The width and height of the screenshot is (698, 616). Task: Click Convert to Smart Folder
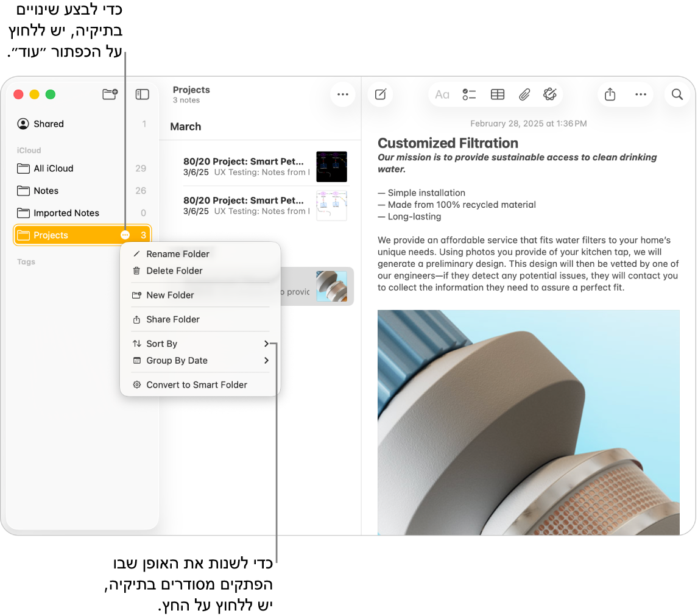(196, 385)
